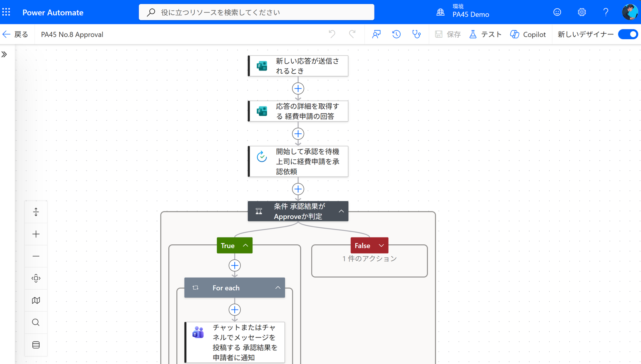Expand the left panel double chevron

4,54
